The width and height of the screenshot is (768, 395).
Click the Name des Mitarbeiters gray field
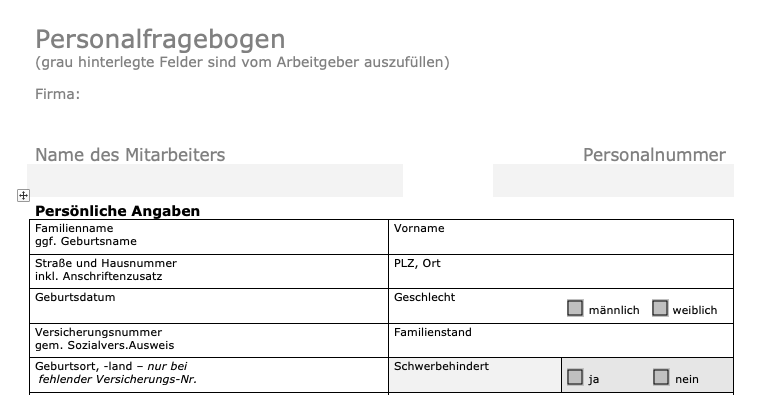[215, 180]
